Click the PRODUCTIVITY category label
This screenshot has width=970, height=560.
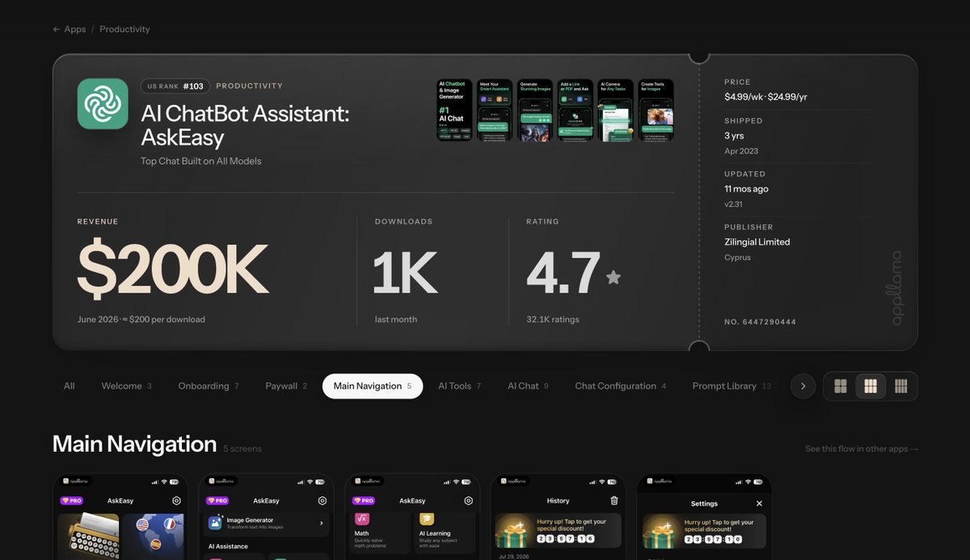[250, 86]
